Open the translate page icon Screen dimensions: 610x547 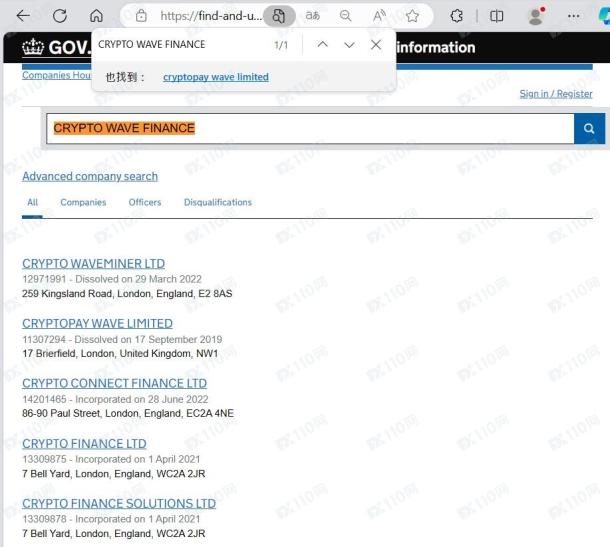coord(313,16)
